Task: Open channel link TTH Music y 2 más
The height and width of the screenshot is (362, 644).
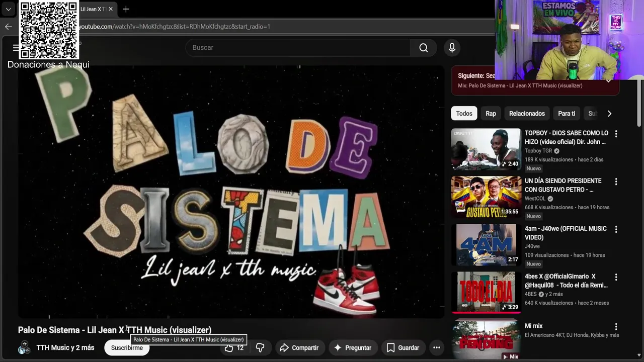Action: 65,347
